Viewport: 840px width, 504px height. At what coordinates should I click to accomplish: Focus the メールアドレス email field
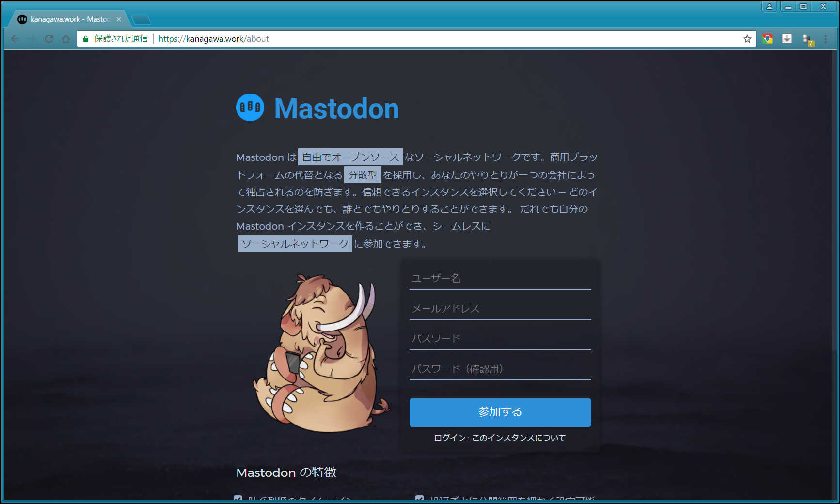pyautogui.click(x=500, y=309)
